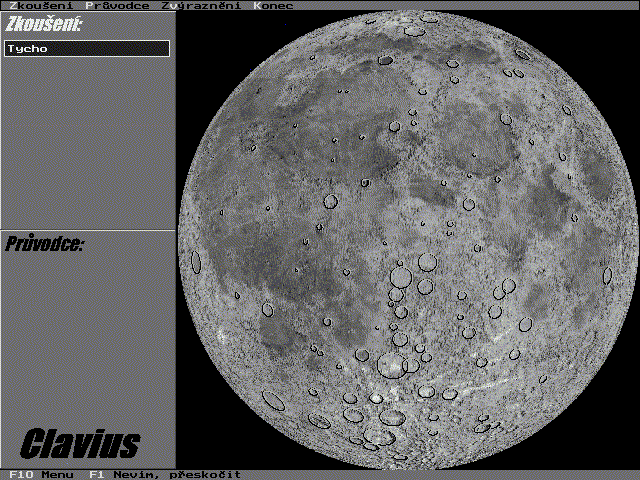This screenshot has width=640, height=480.
Task: Select the Ptolemaeus crater circle near Moon's center
Action: (402, 276)
